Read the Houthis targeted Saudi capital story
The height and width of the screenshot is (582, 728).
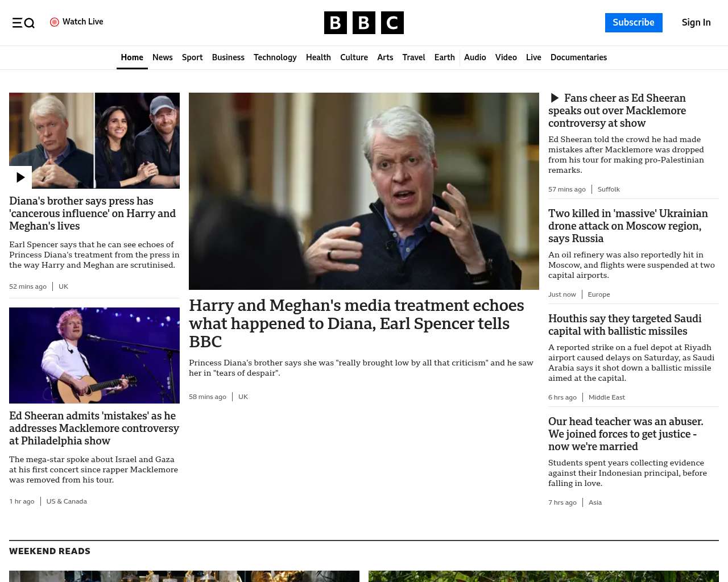click(624, 325)
